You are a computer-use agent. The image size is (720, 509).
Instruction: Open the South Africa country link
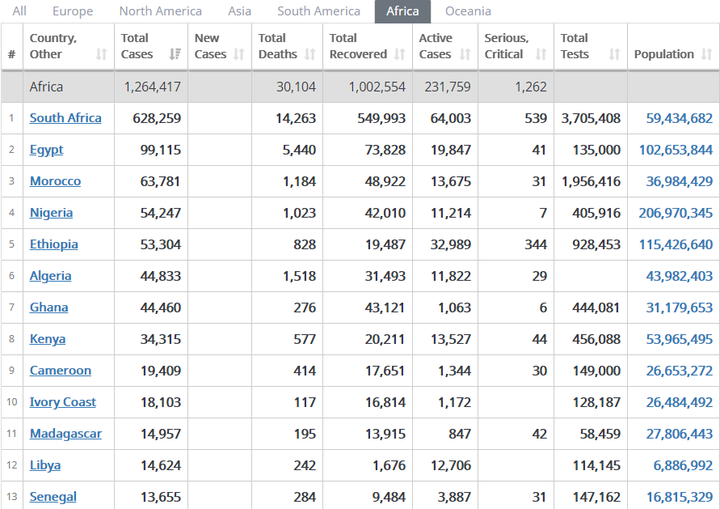pyautogui.click(x=65, y=118)
